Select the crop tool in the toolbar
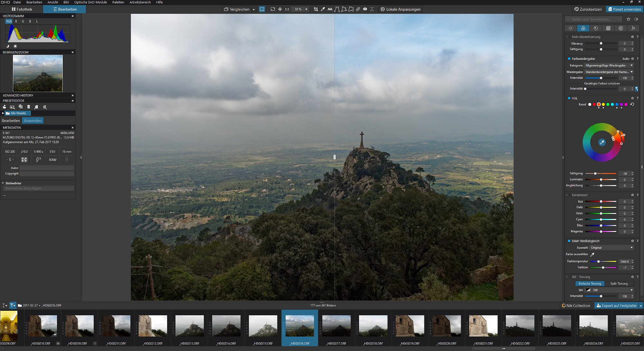The height and width of the screenshot is (351, 644). tap(316, 9)
